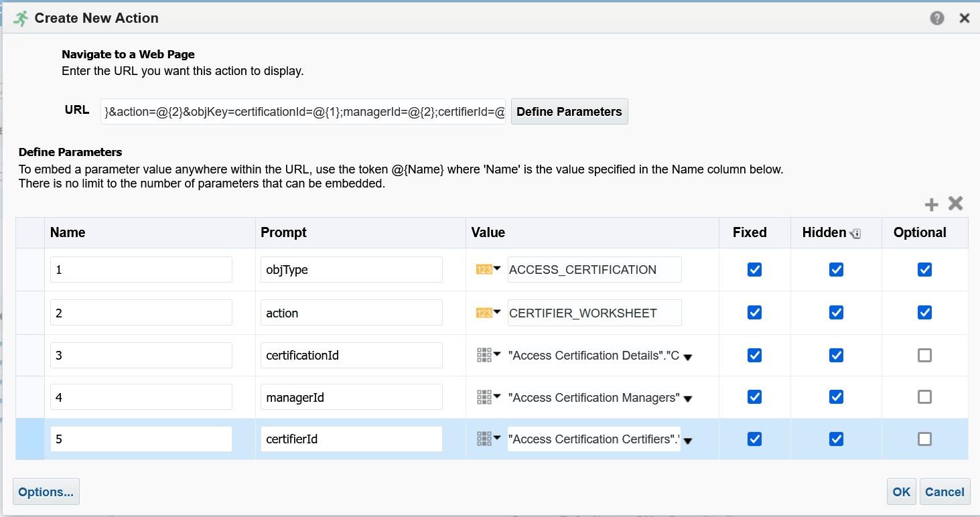Uncheck Optional for objType row

point(924,269)
